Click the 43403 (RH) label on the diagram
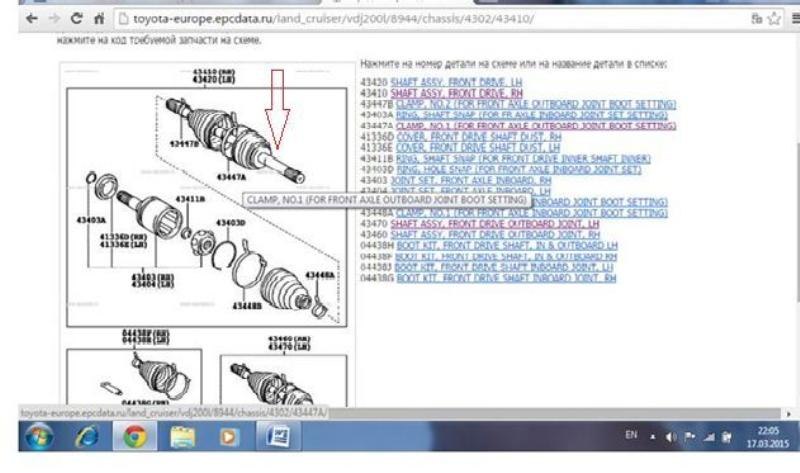The image size is (800, 473). coord(153,277)
